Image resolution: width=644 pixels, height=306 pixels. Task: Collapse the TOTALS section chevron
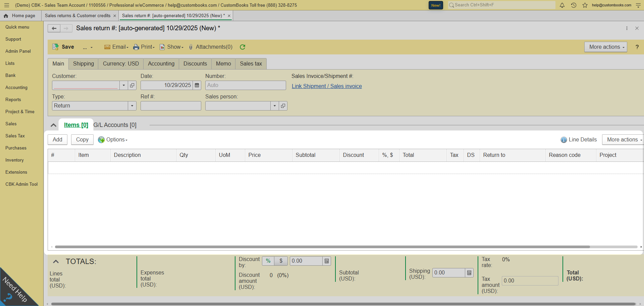(56, 261)
